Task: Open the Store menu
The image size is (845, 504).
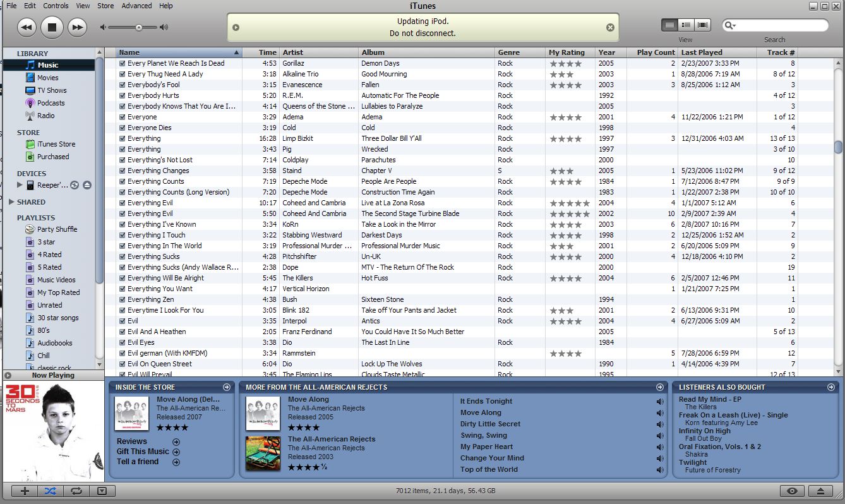Action: (x=105, y=6)
